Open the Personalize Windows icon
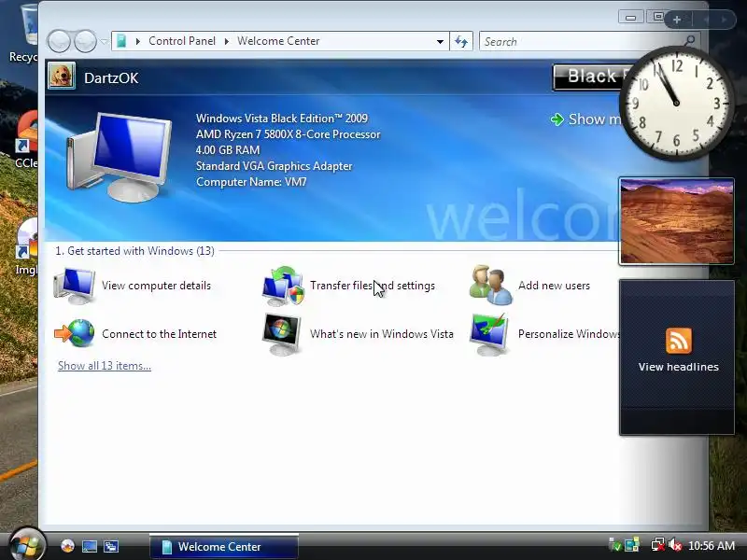747x560 pixels. coord(489,334)
